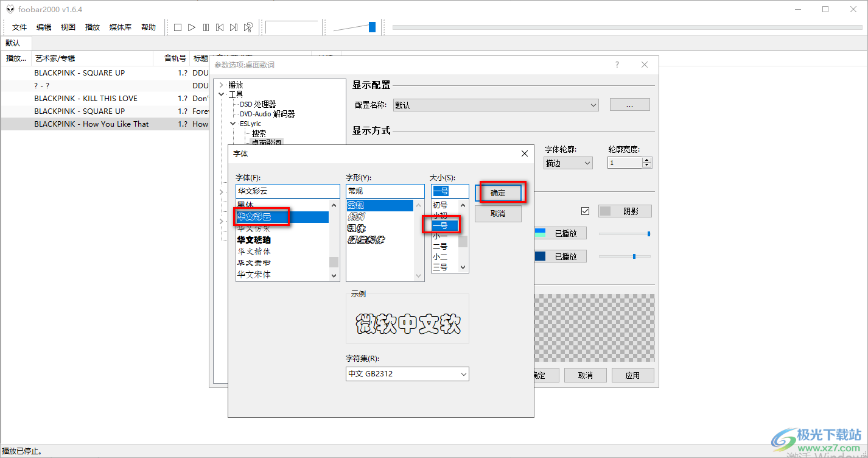Click the Stop playback icon in toolbar
Image resolution: width=868 pixels, height=458 pixels.
click(178, 27)
